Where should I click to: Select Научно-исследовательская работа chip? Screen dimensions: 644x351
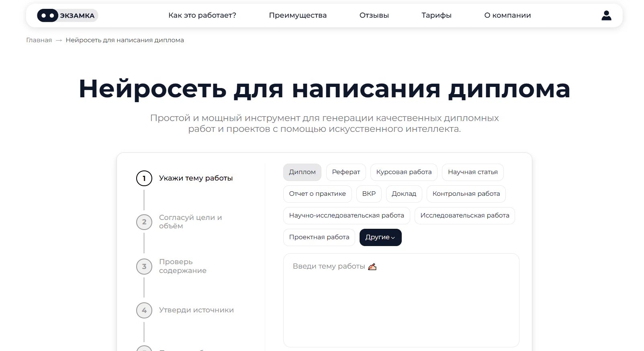coord(347,216)
